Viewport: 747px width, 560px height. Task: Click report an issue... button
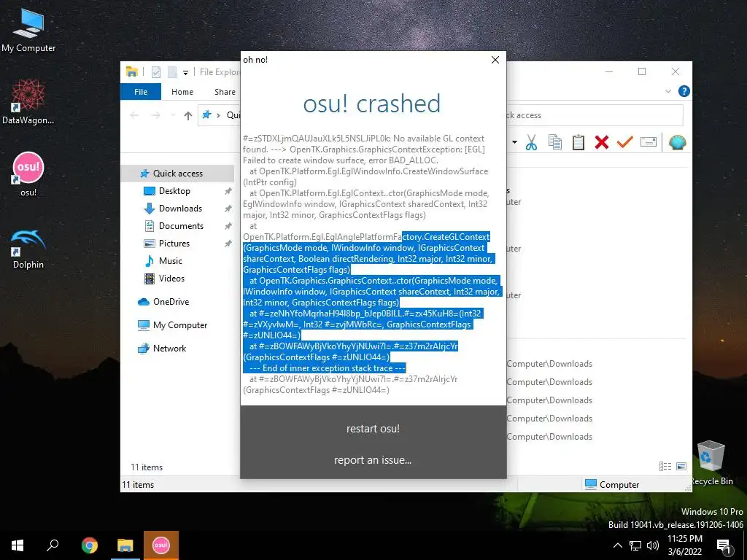373,460
